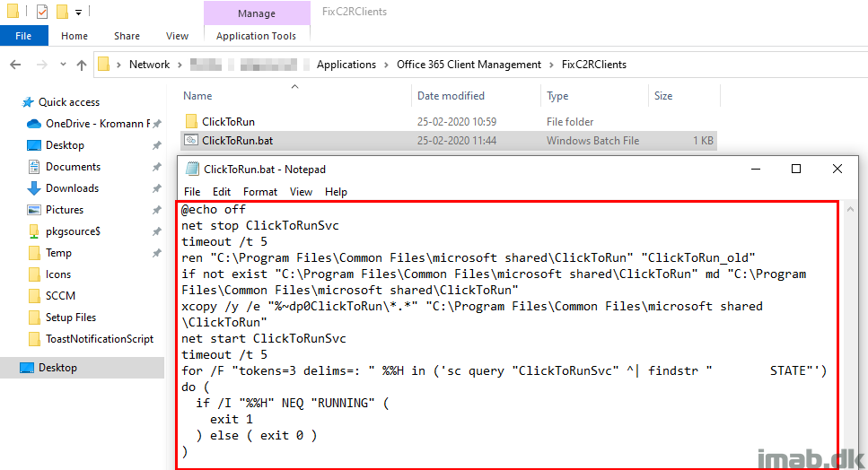Open the Notepad Help menu
The width and height of the screenshot is (868, 470).
pyautogui.click(x=336, y=192)
